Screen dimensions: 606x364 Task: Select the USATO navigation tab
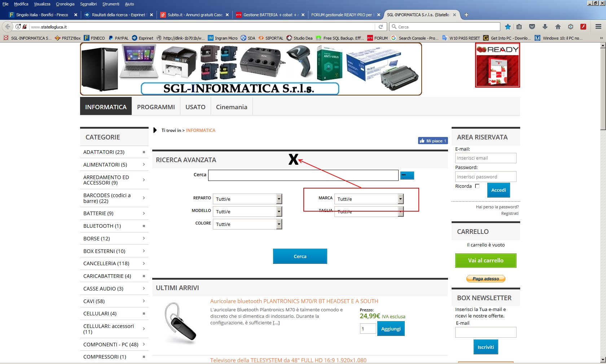[196, 107]
